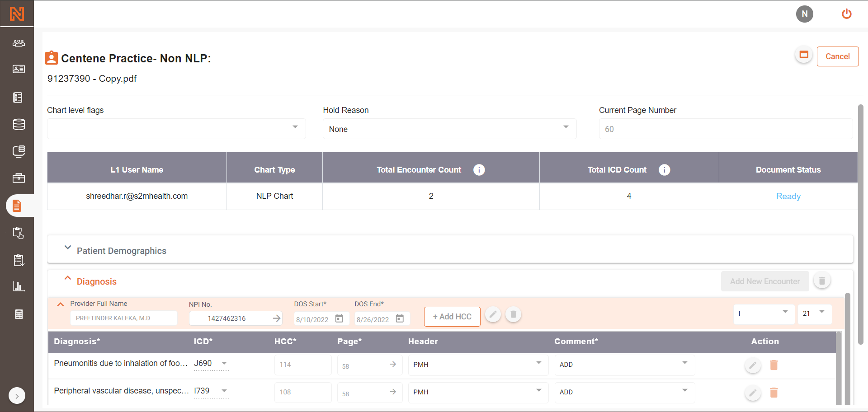
Task: Click the HCC 108 field
Action: click(303, 392)
